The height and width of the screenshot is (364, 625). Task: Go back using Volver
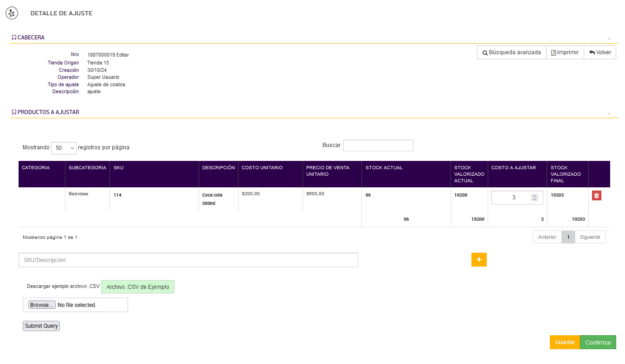coord(600,53)
